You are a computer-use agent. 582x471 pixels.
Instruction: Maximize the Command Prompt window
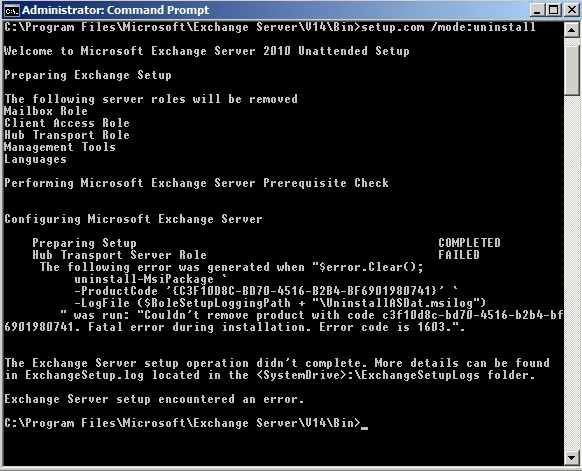(553, 10)
